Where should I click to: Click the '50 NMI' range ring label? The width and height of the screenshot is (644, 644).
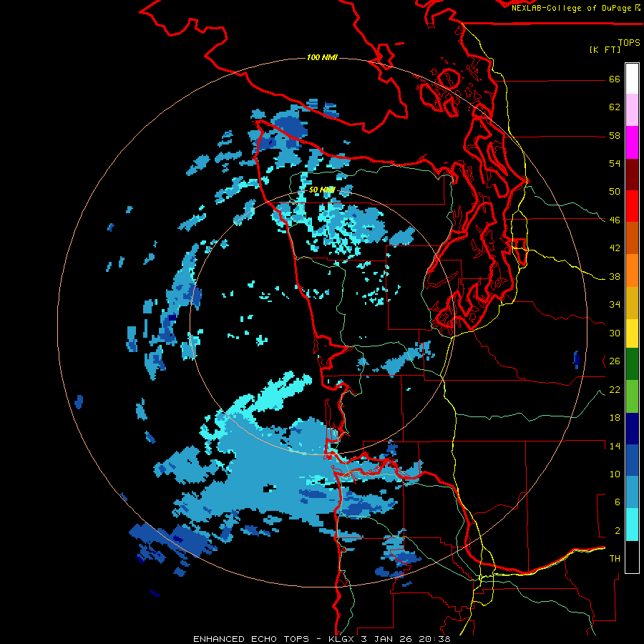click(x=322, y=190)
